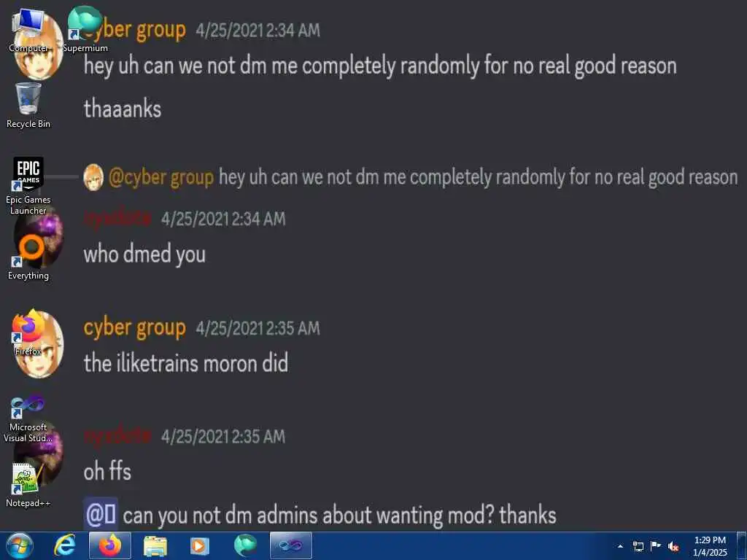This screenshot has height=560, width=747.
Task: Switch to Visual Studio taskbar button
Action: (290, 545)
